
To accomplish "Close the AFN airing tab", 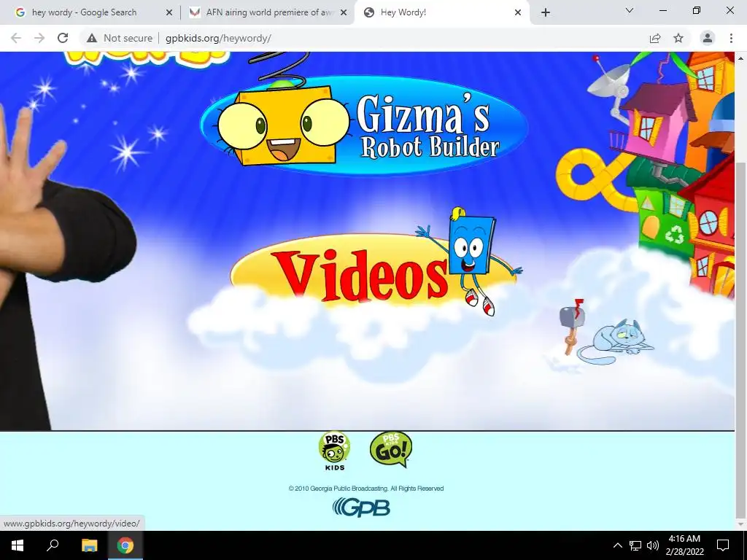I will click(344, 13).
